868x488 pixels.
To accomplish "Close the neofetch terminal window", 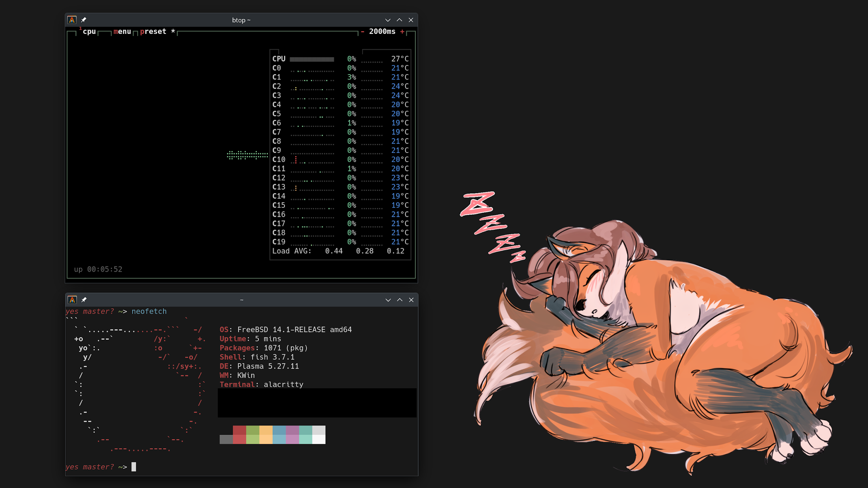I will pos(411,300).
